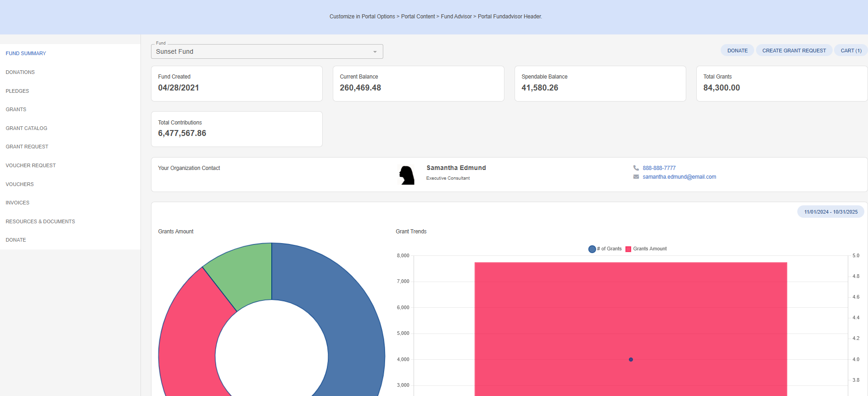Image resolution: width=868 pixels, height=396 pixels.
Task: Call the 888-888-7777 phone link
Action: click(659, 168)
